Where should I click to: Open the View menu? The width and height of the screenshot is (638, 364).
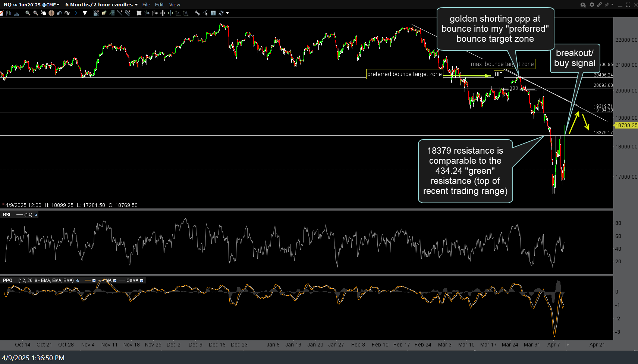[x=175, y=5]
